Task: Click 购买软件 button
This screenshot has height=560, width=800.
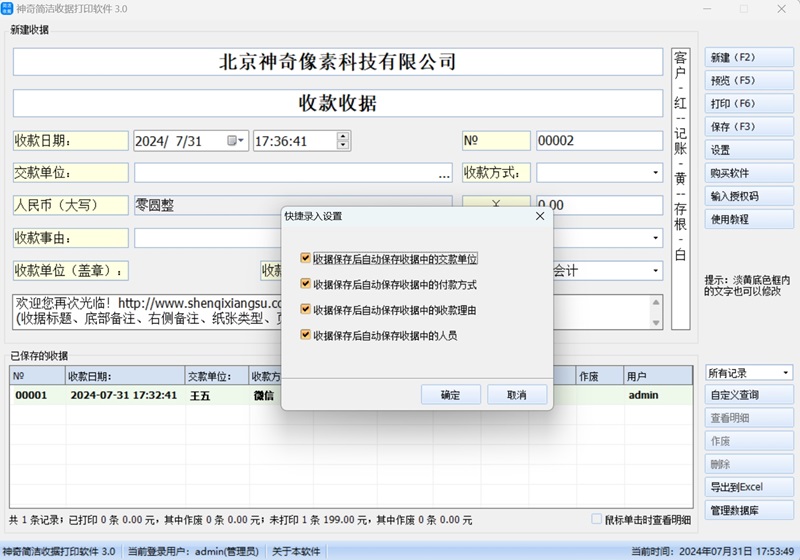Action: click(x=749, y=173)
